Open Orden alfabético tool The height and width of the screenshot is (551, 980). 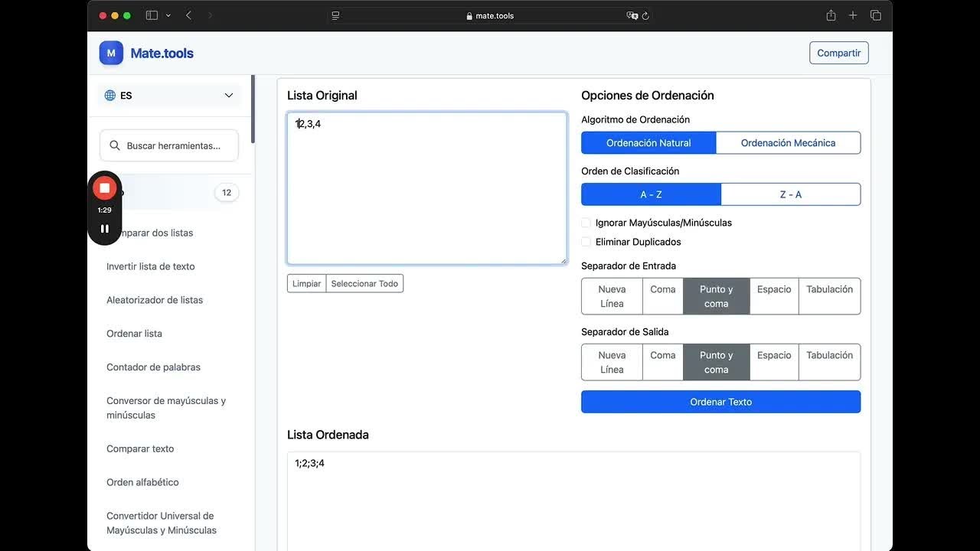tap(142, 482)
